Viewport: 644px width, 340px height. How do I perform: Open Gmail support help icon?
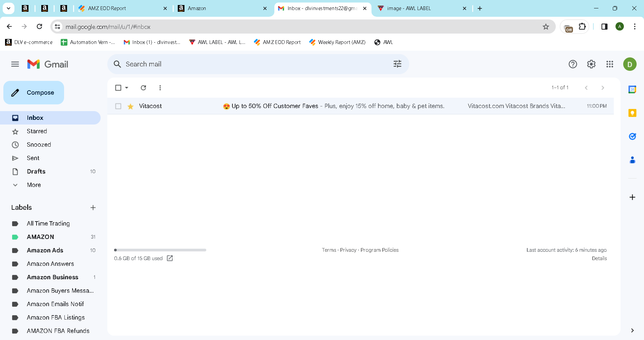pyautogui.click(x=573, y=64)
